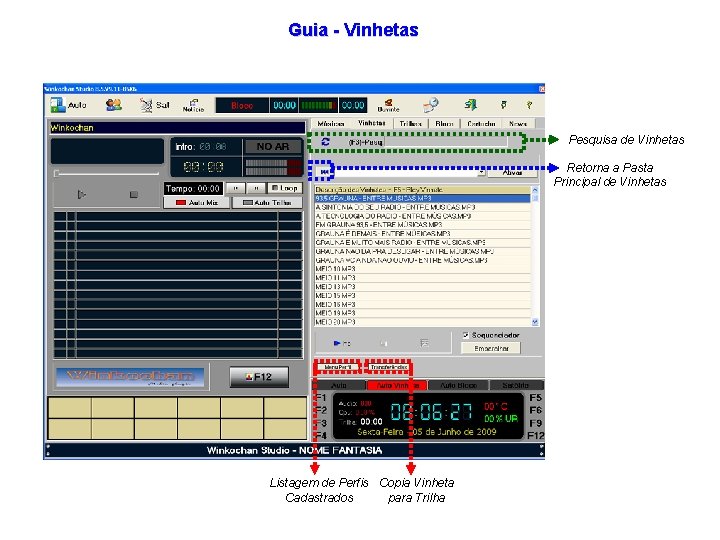The height and width of the screenshot is (540, 720).
Task: Select 'MEIO 16.MP3' row
Action: click(422, 304)
